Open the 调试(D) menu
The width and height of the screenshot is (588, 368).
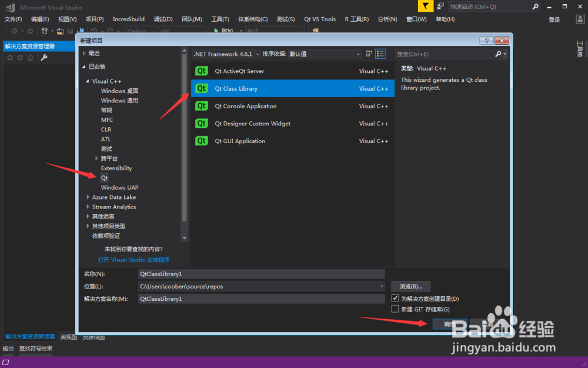point(163,19)
